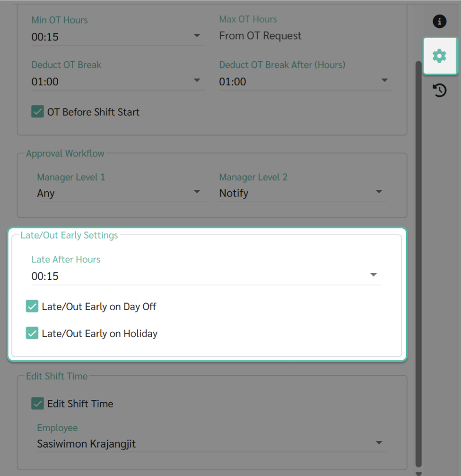
Task: Open the Employee dropdown
Action: (x=212, y=444)
